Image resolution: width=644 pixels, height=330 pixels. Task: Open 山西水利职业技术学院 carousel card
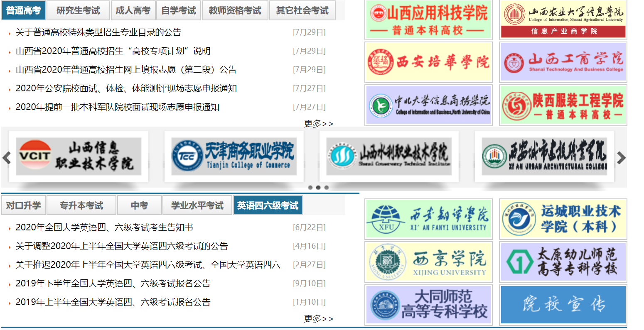click(389, 156)
